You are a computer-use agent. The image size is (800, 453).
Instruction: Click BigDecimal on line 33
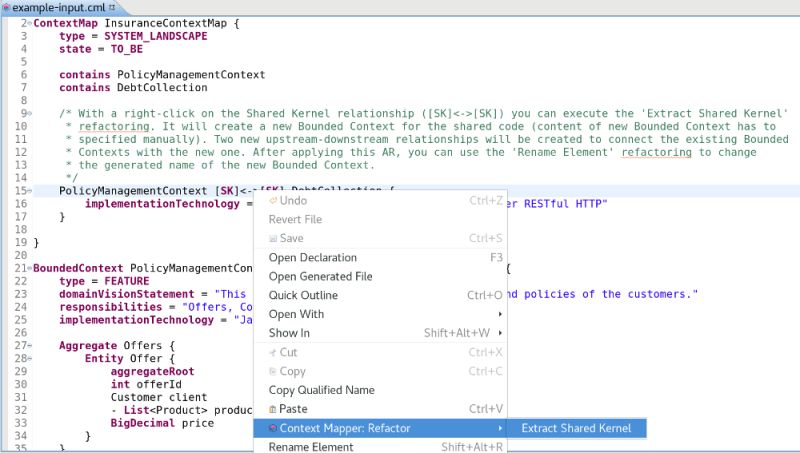142,423
